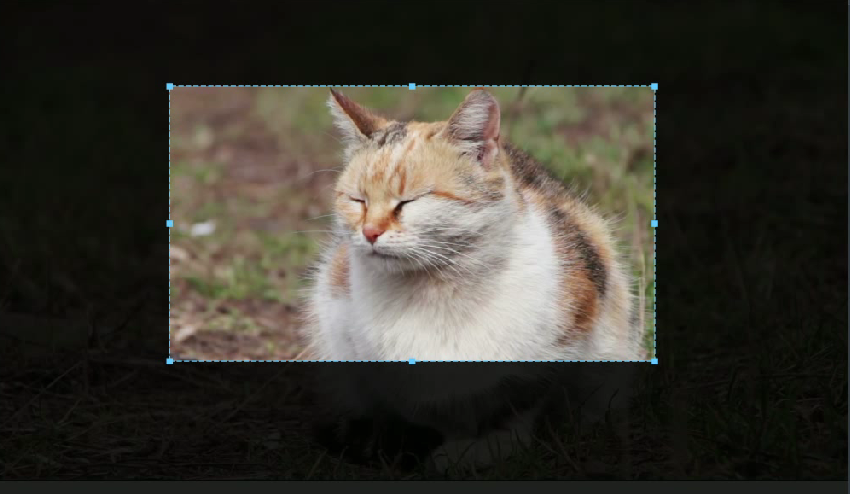Image resolution: width=850 pixels, height=494 pixels.
Task: Click the bottom-left crop corner handle
Action: 170,360
